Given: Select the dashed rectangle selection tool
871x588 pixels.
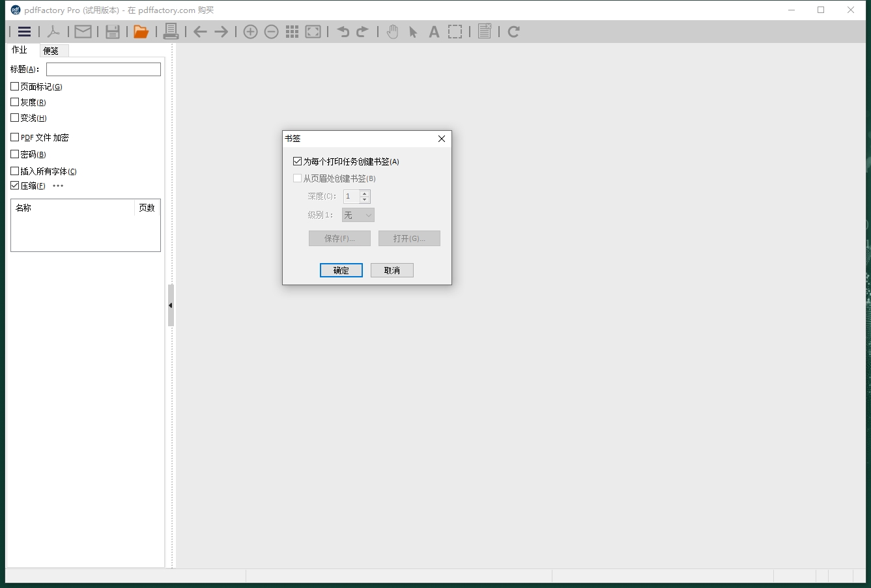Looking at the screenshot, I should pyautogui.click(x=455, y=31).
